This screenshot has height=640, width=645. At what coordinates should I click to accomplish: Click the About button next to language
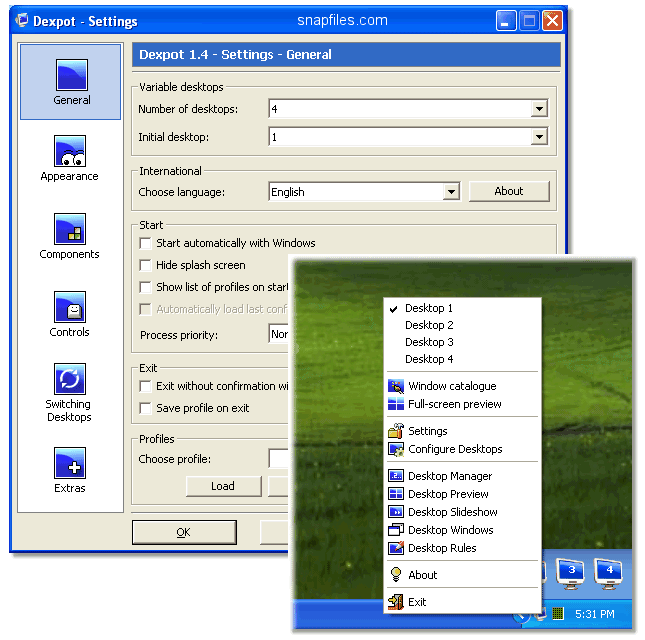[509, 191]
